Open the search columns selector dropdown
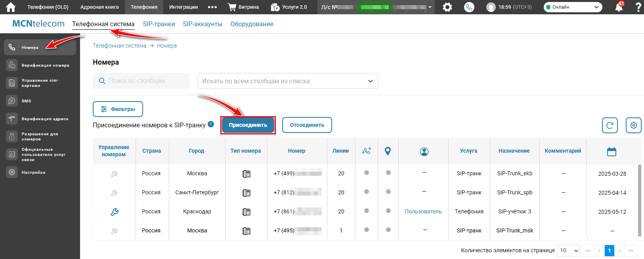This screenshot has height=259, width=644. point(288,81)
